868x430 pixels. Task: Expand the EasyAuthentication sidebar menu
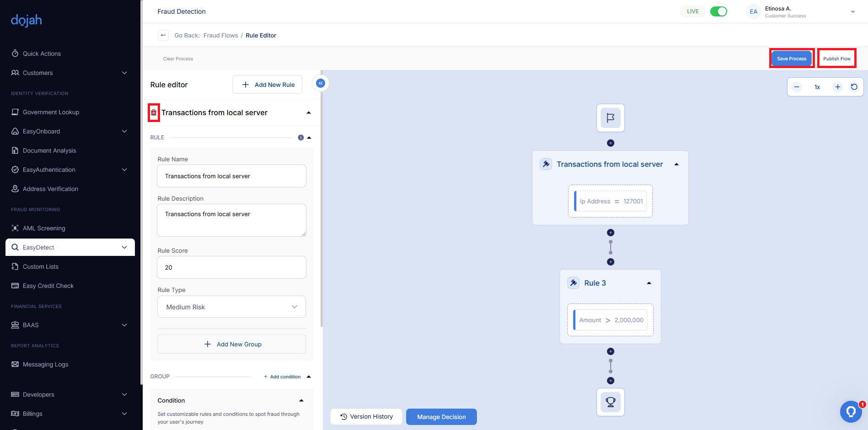124,170
